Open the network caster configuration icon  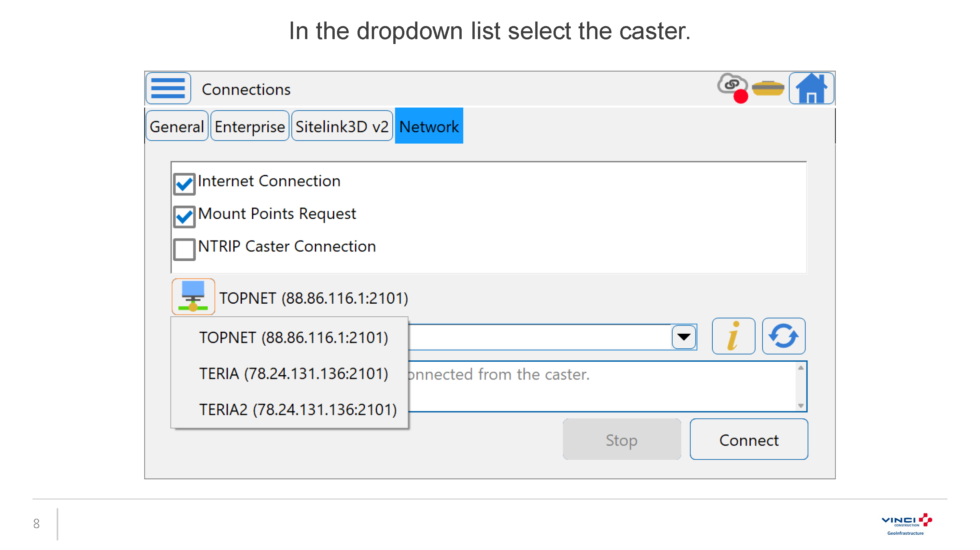click(193, 297)
